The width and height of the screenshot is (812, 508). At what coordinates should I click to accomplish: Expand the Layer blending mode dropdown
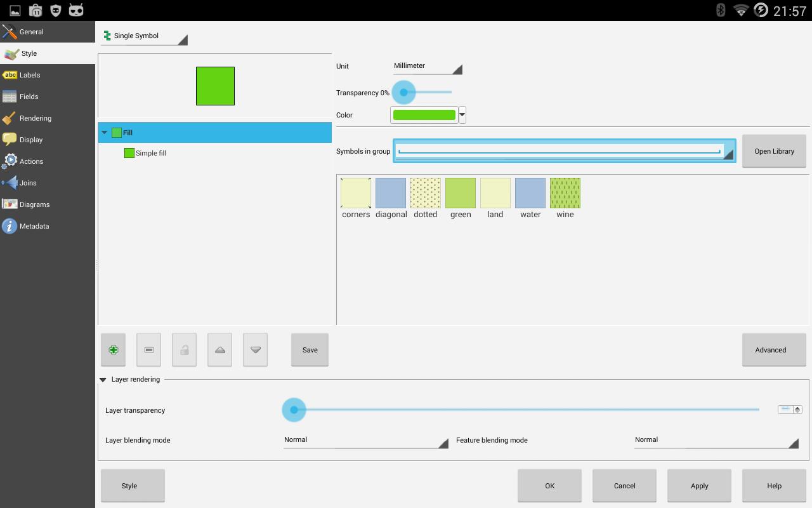click(x=365, y=440)
